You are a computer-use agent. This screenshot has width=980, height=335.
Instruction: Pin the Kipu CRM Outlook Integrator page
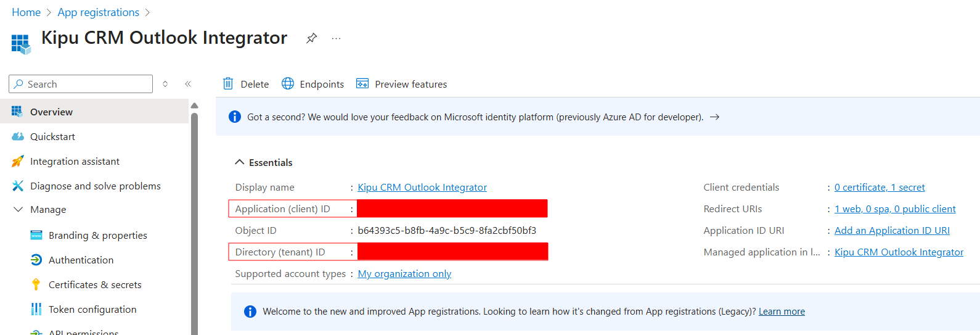(x=311, y=38)
